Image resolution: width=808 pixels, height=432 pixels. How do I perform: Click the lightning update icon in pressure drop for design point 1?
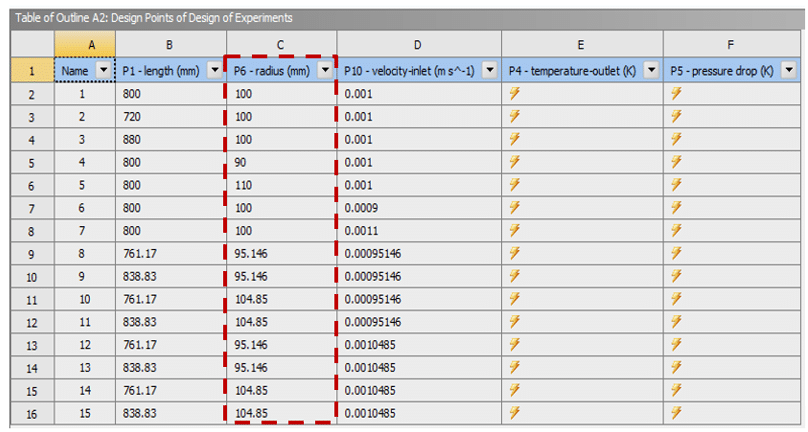676,93
